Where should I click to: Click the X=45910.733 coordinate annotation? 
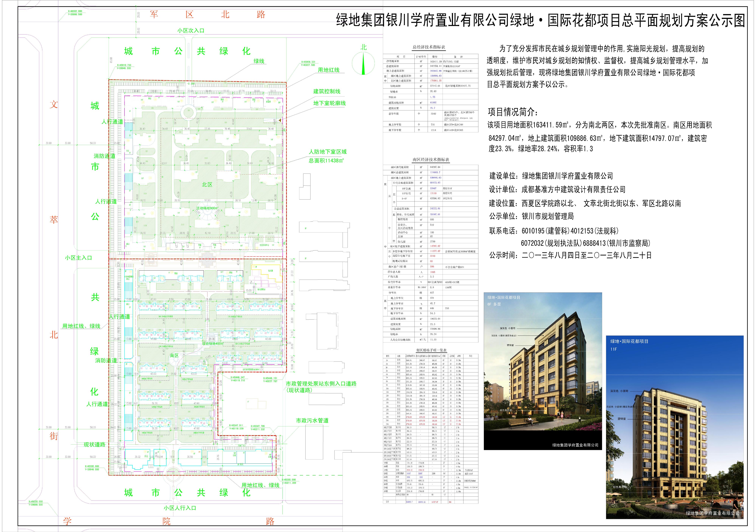tap(123, 67)
